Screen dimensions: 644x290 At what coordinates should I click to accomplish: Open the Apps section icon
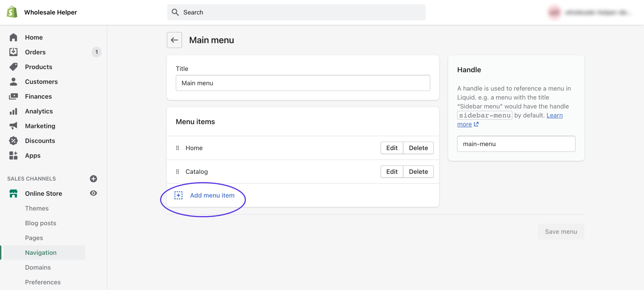(x=13, y=155)
